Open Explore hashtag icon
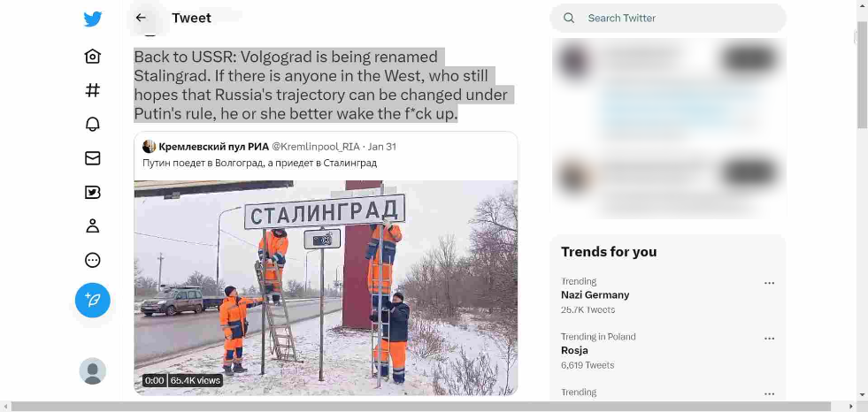Viewport: 868px width, 412px height. click(92, 90)
